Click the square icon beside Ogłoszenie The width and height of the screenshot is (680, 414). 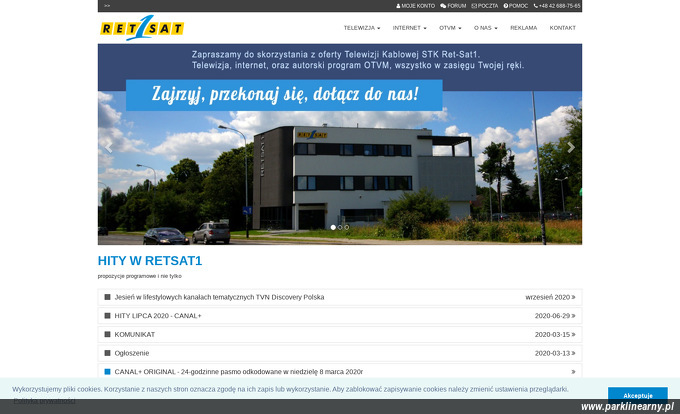coord(108,353)
